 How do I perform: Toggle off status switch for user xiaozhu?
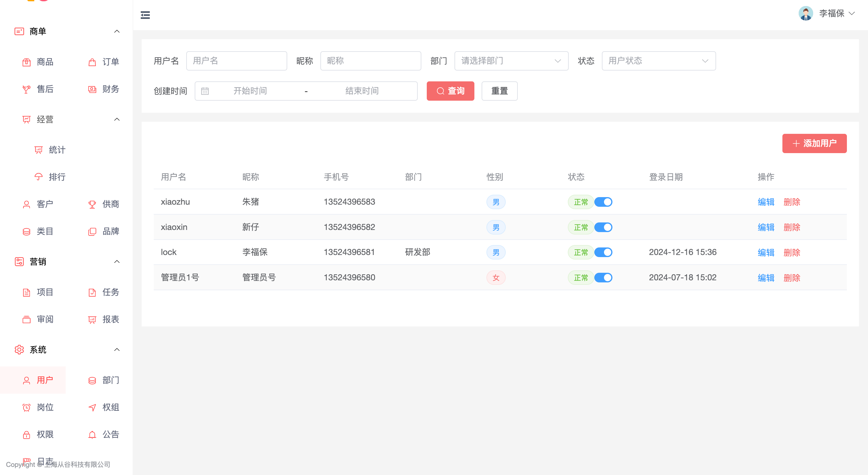[603, 202]
